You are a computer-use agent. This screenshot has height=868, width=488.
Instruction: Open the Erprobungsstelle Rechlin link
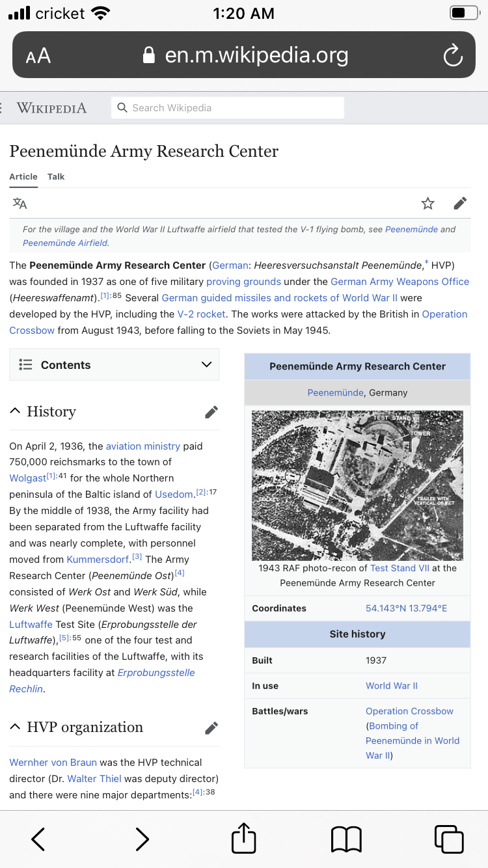point(102,681)
